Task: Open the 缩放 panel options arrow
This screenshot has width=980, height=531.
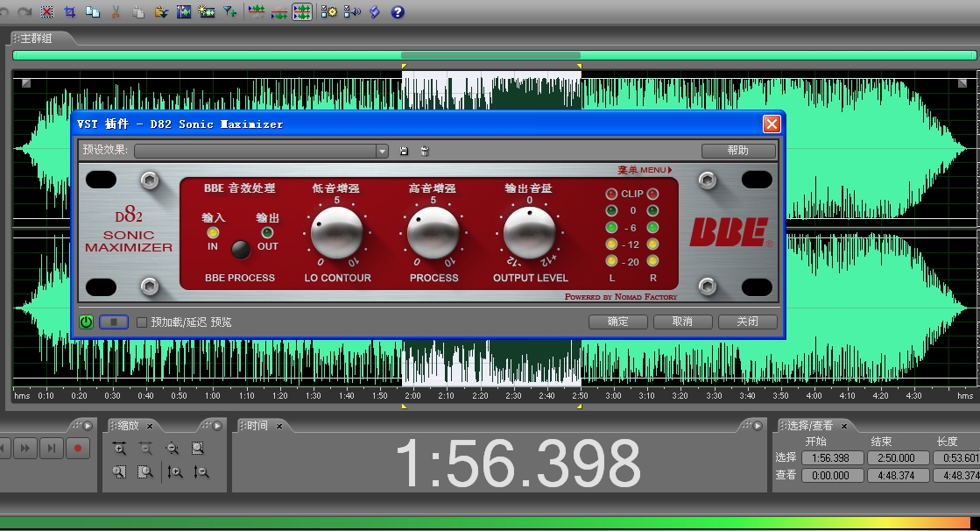Action: 217,426
